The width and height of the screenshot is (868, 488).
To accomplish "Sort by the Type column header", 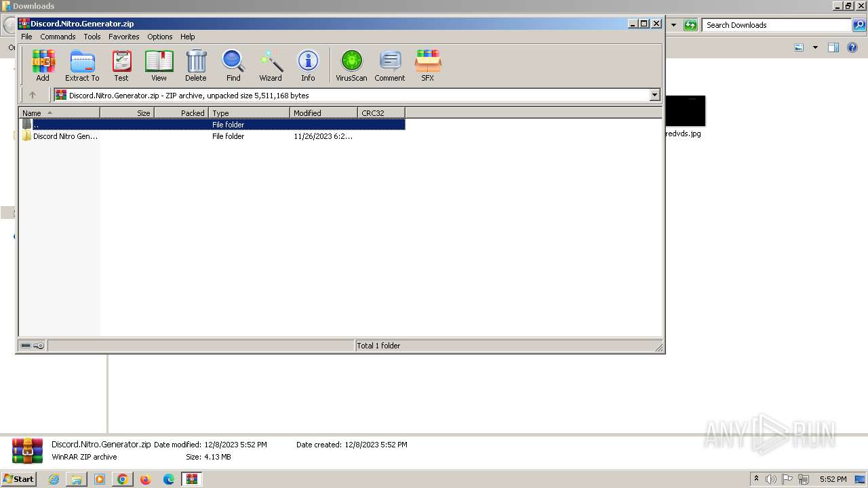I will (249, 113).
